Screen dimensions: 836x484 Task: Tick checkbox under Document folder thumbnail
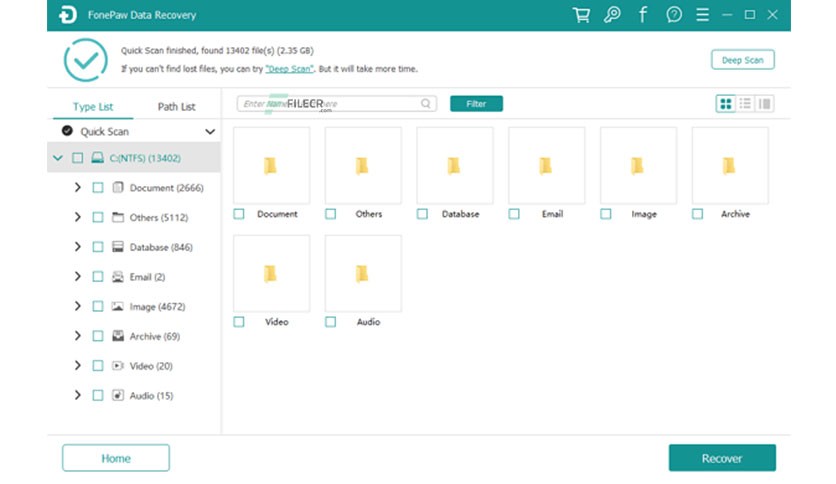tap(239, 214)
